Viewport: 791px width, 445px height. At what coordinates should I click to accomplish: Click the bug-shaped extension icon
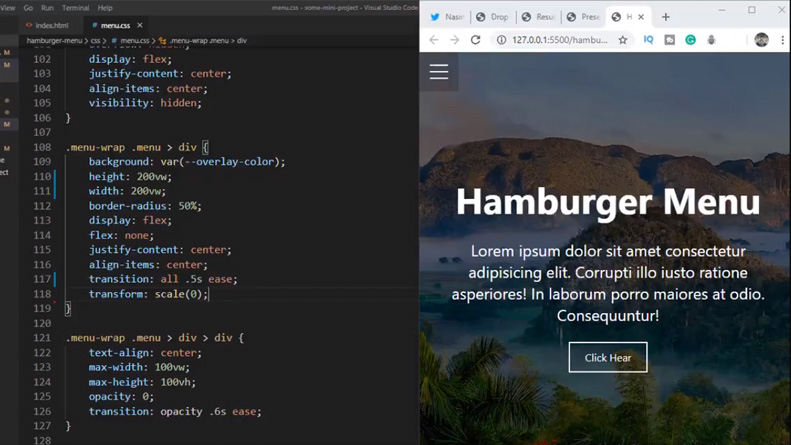click(x=711, y=40)
